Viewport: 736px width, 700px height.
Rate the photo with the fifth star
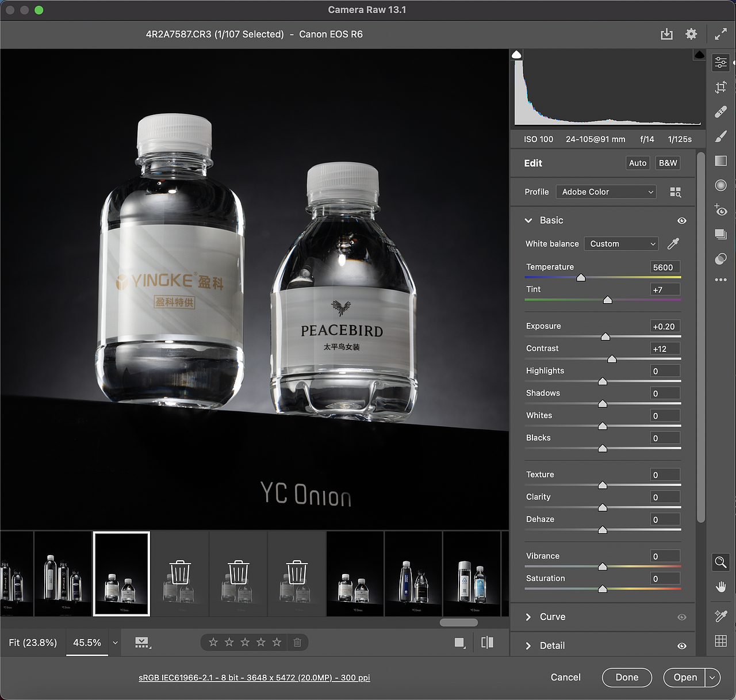click(x=277, y=642)
